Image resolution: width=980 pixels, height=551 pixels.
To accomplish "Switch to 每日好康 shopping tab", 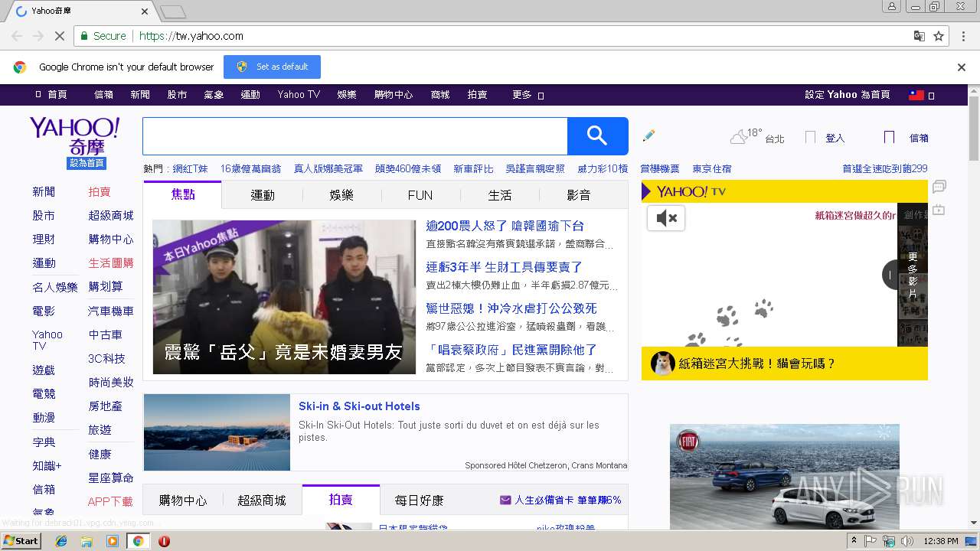I will (x=419, y=500).
